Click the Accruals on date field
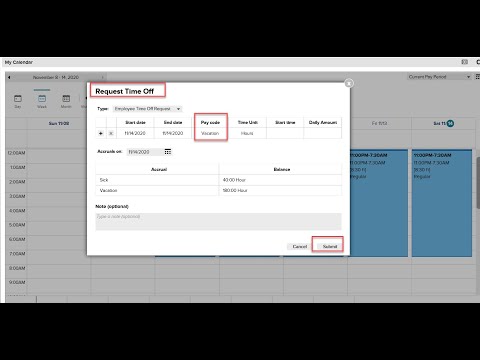 tap(145, 152)
